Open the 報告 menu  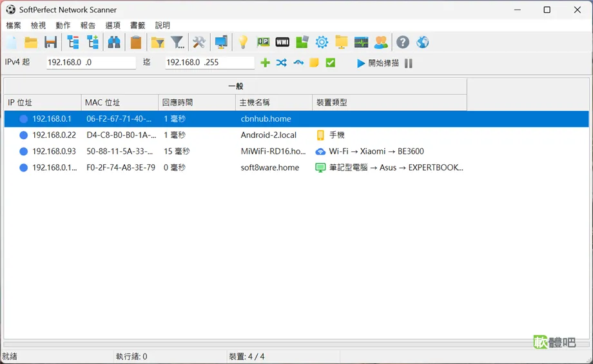[x=88, y=25]
